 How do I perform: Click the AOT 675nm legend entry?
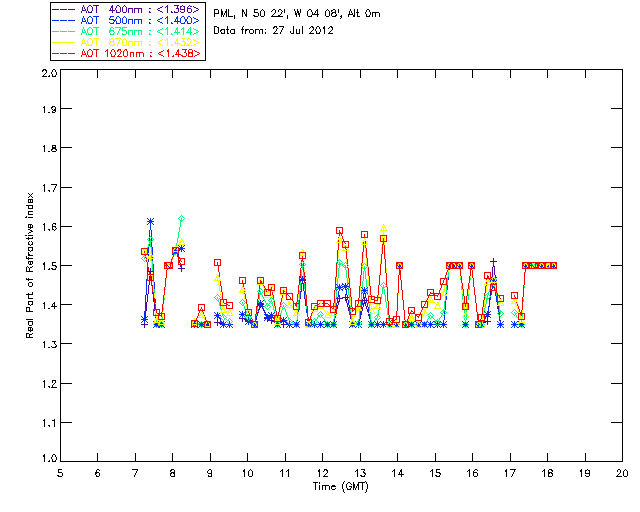[127, 31]
